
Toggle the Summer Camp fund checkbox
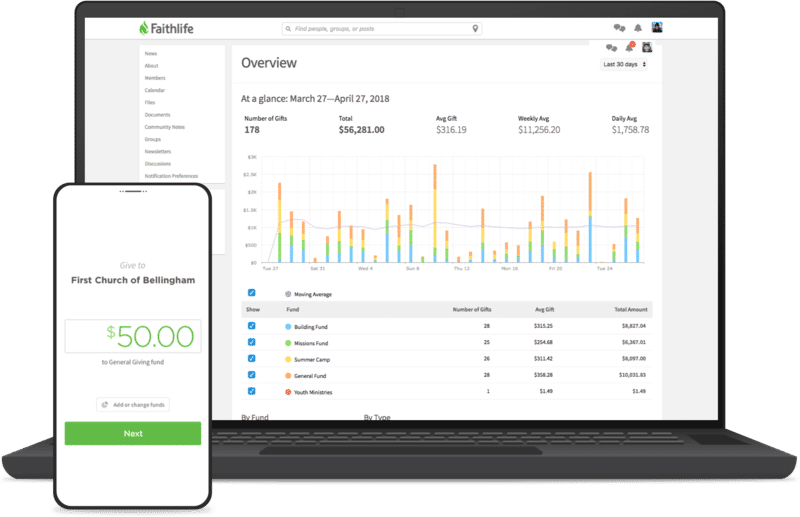[252, 358]
